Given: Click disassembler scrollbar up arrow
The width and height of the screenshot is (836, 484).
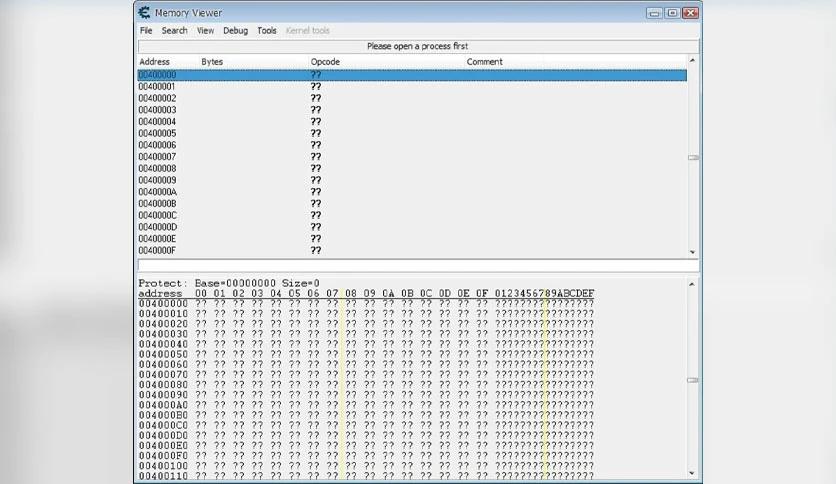Looking at the screenshot, I should coord(693,61).
